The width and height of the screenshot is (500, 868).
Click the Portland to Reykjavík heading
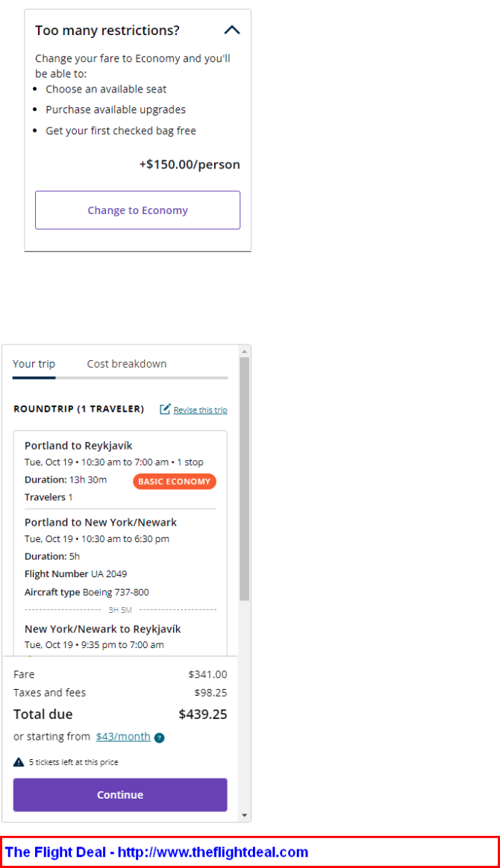coord(78,446)
